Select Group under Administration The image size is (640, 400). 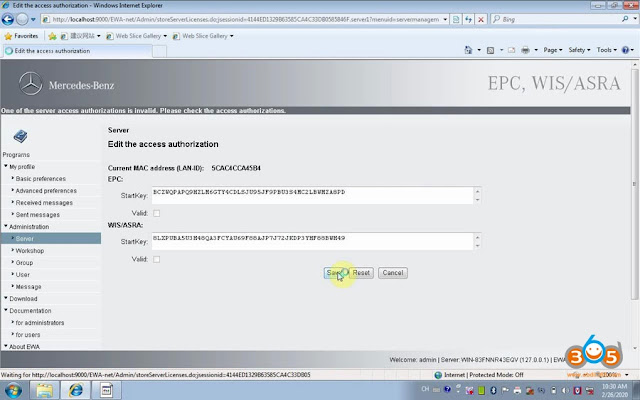(24, 262)
